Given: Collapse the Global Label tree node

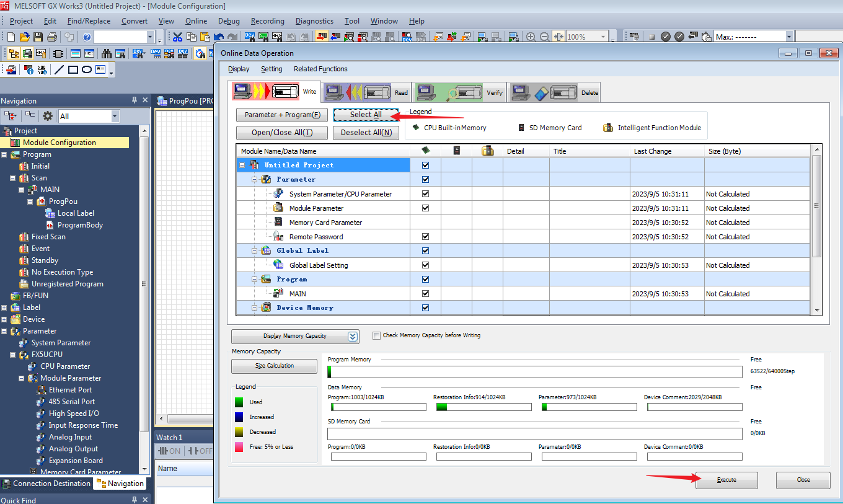Looking at the screenshot, I should (254, 251).
